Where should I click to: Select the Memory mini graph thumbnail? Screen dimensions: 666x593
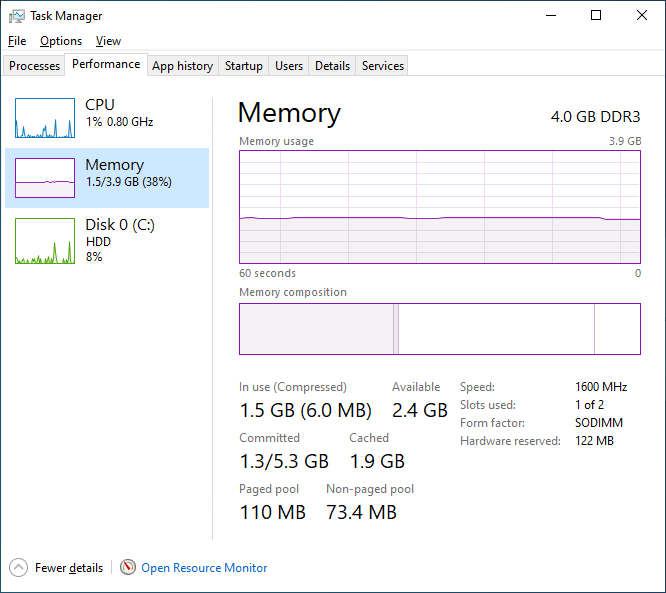(x=45, y=178)
